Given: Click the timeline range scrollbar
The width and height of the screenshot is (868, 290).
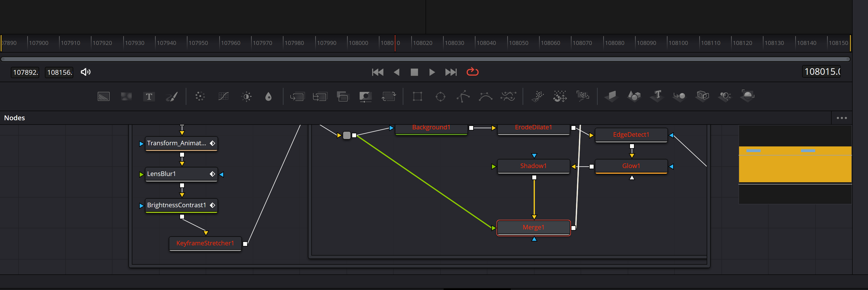Looking at the screenshot, I should (425, 59).
